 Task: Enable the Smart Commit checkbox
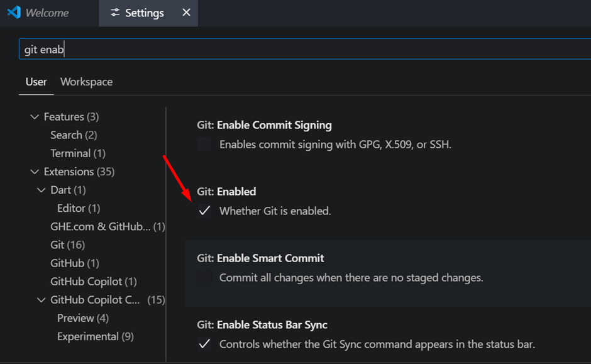(x=205, y=277)
